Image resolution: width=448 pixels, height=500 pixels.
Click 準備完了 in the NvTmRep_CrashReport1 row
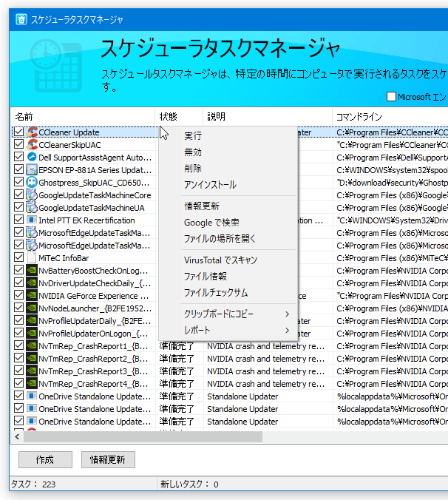[177, 346]
